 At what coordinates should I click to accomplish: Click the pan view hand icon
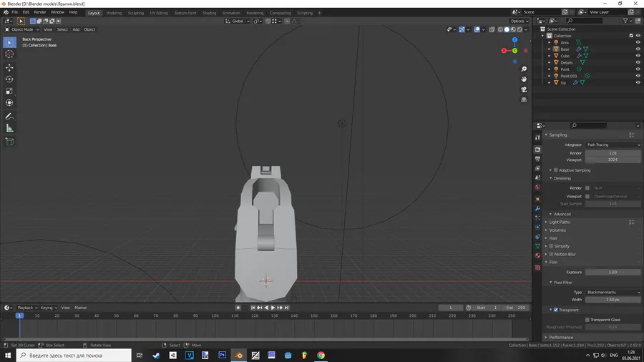[x=524, y=79]
